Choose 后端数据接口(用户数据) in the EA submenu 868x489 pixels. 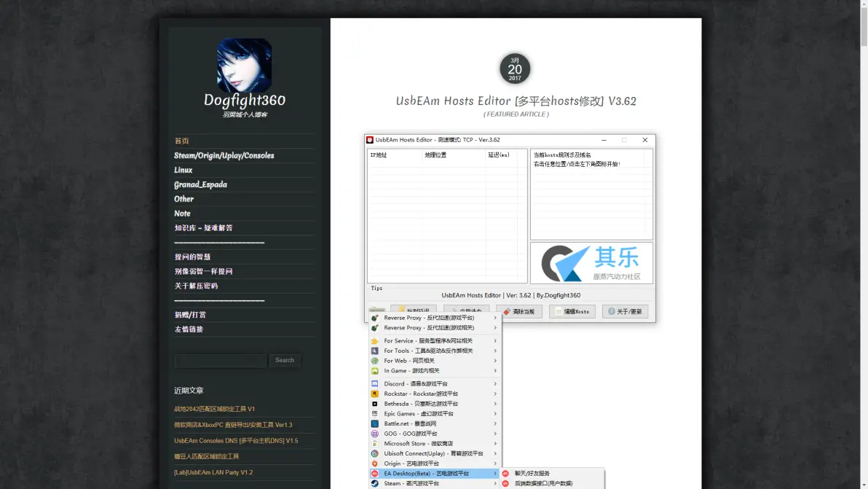[552, 483]
